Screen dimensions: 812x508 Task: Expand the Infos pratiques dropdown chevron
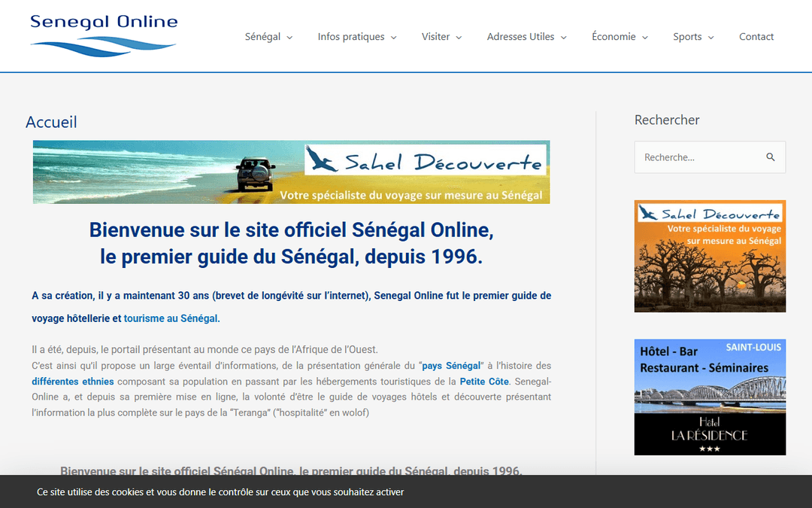point(393,38)
